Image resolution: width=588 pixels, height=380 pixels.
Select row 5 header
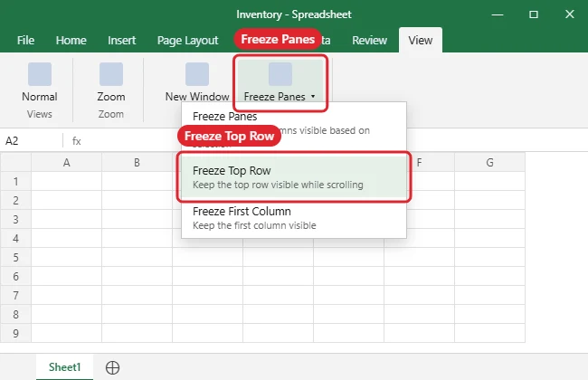click(x=15, y=257)
